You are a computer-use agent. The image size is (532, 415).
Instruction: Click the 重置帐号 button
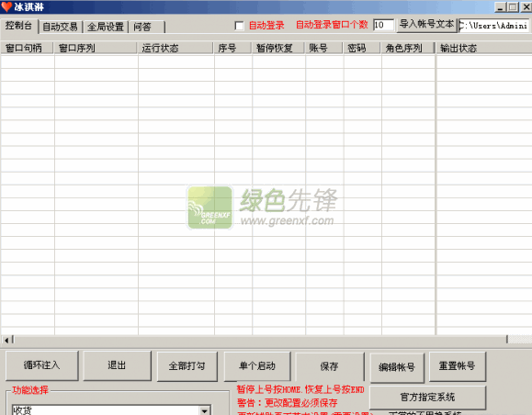(x=458, y=366)
